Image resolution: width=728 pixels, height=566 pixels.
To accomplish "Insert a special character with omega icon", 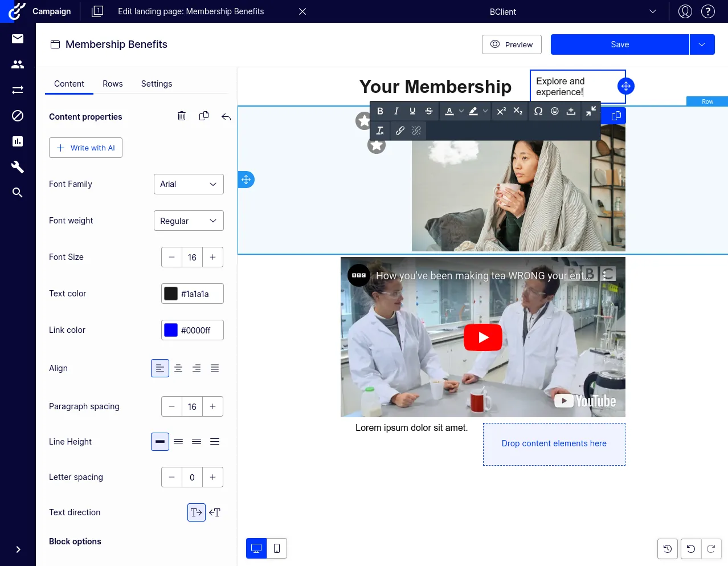I will 538,111.
